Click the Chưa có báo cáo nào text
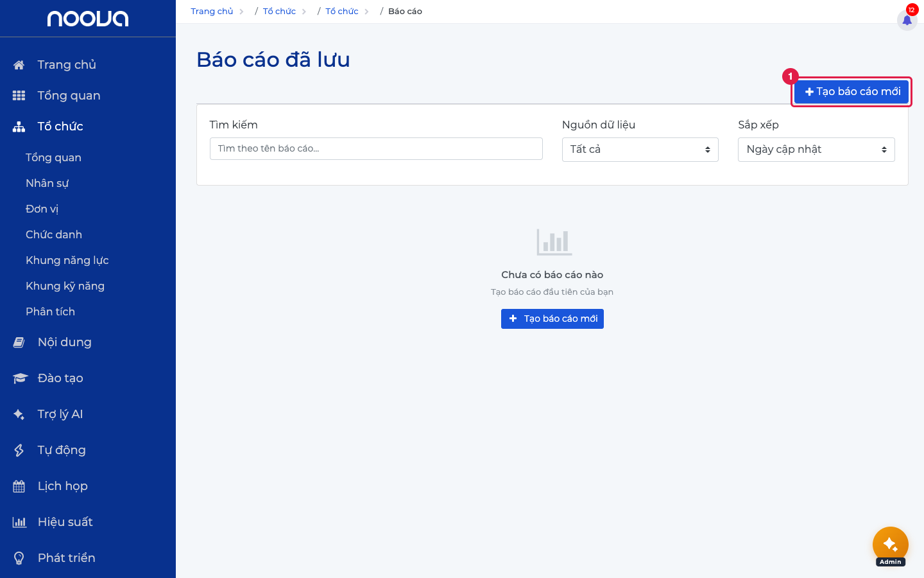Viewport: 924px width, 578px height. 552,275
